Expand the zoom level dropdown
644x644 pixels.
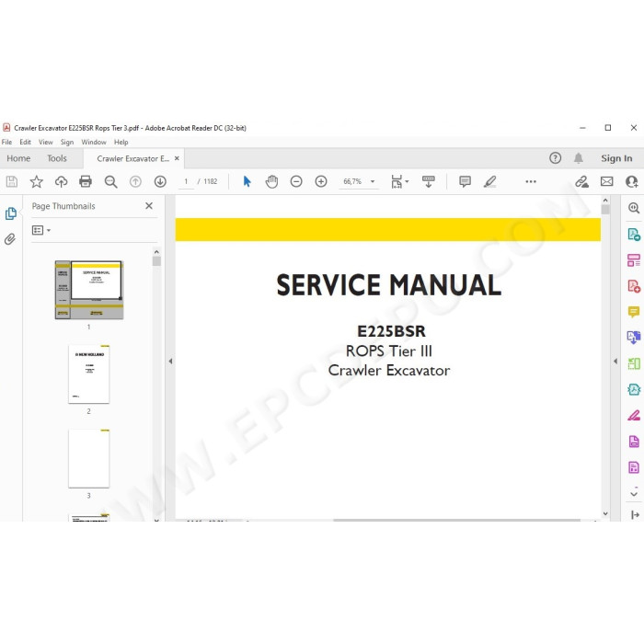373,181
